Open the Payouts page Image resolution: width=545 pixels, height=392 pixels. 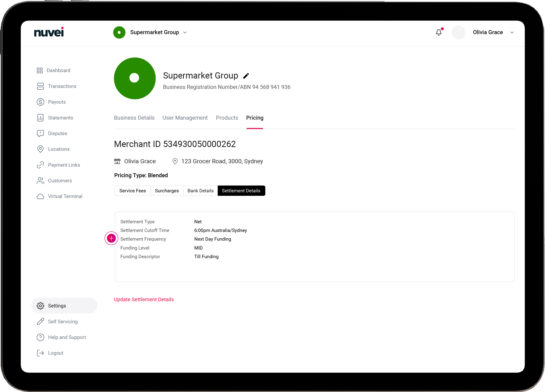pyautogui.click(x=57, y=102)
